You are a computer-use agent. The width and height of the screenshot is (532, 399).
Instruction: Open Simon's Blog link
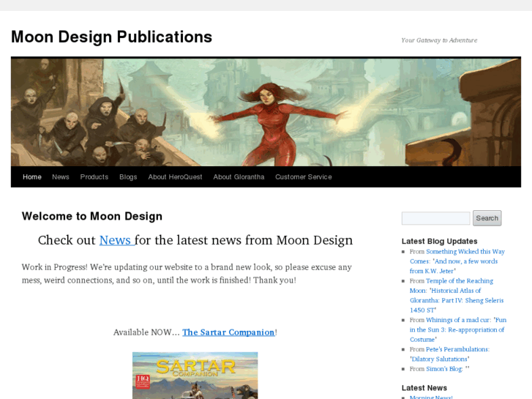[444, 369]
